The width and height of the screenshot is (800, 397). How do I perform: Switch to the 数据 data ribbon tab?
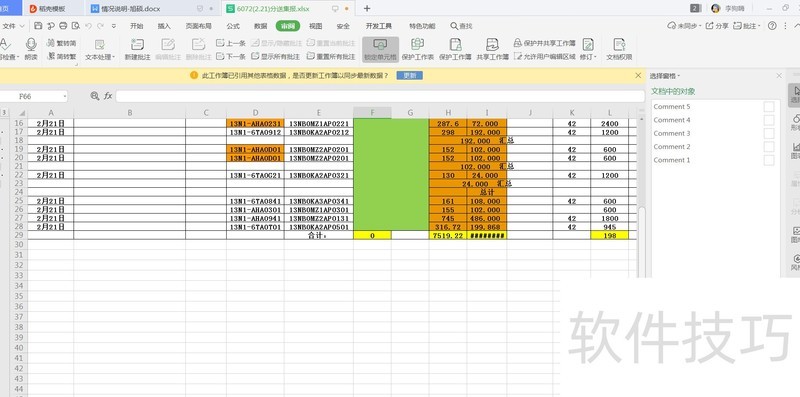pos(260,26)
